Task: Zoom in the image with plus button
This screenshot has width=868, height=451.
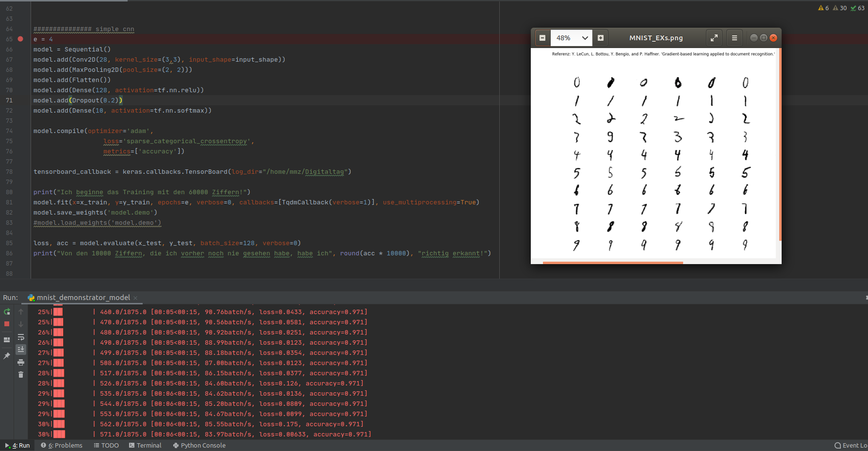Action: [x=601, y=38]
